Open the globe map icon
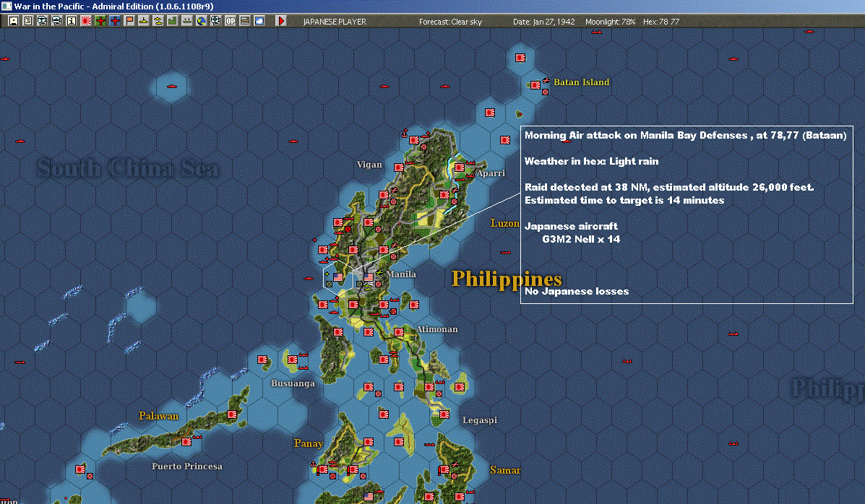The height and width of the screenshot is (504, 865). coord(202,21)
